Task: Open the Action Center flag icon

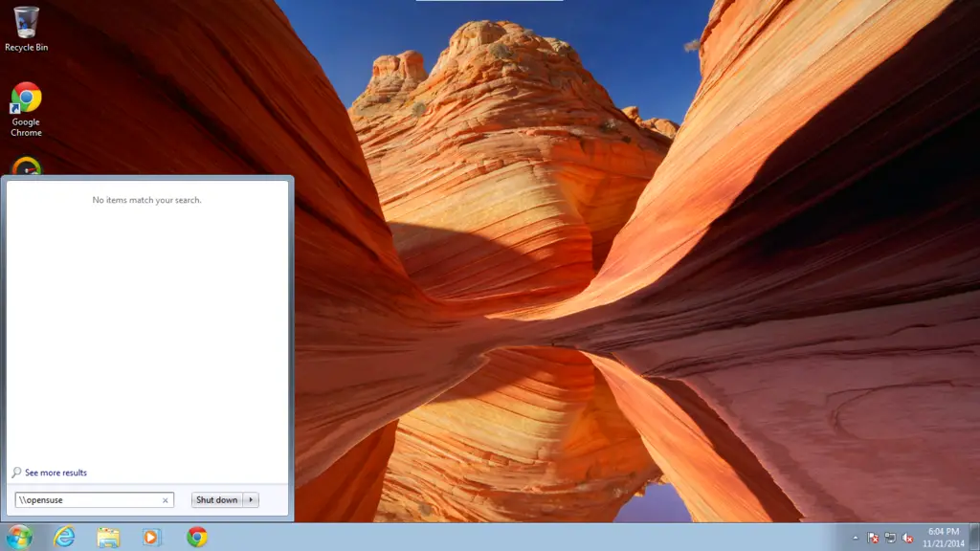Action: [x=873, y=538]
